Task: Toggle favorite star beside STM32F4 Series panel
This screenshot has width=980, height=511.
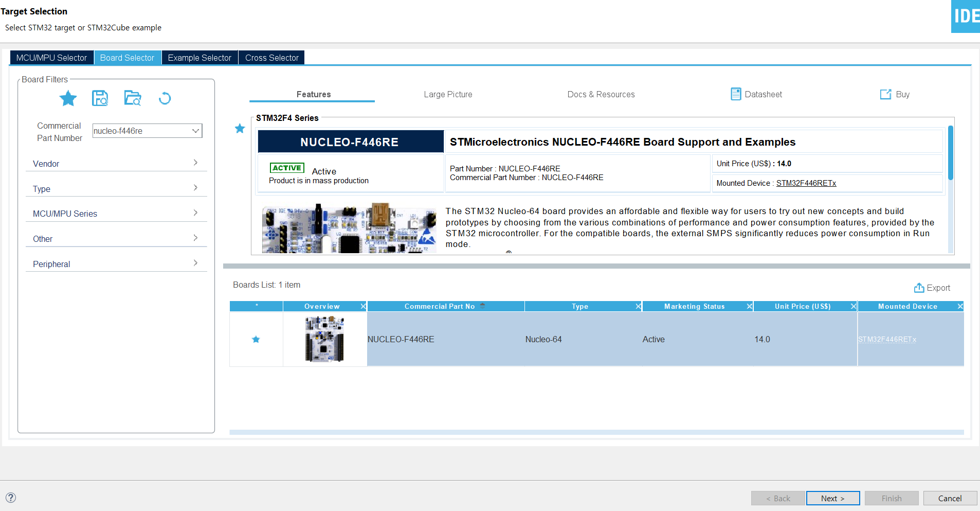Action: [240, 129]
